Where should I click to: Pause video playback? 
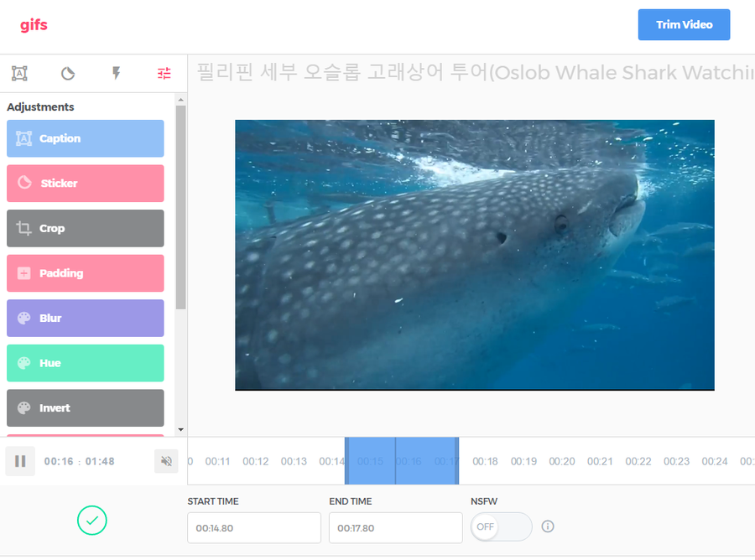pyautogui.click(x=19, y=460)
